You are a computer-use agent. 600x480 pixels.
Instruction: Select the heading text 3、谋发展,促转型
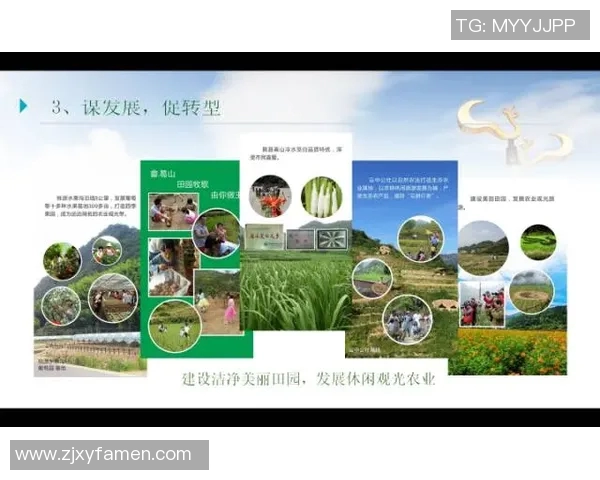[x=136, y=108]
